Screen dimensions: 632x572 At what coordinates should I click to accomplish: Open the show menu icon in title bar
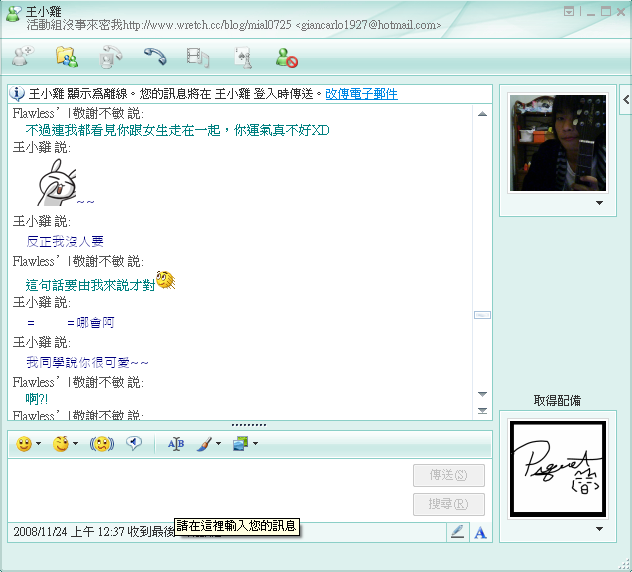pos(569,12)
